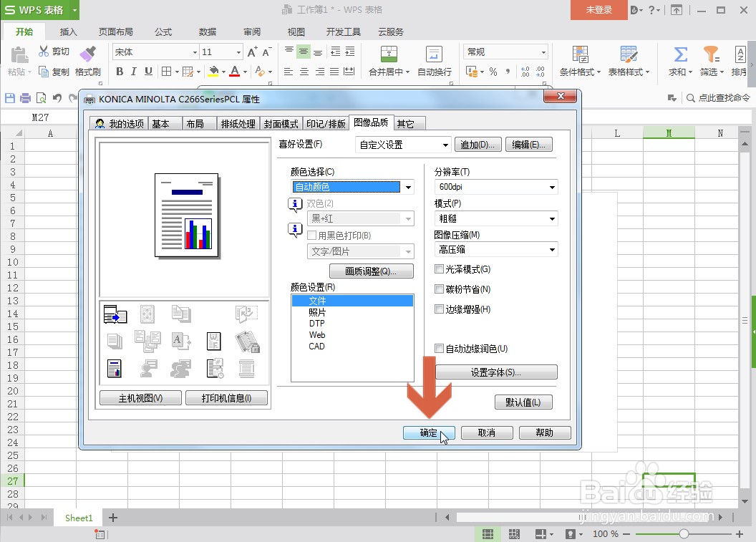Click the fill color yellow swatch
This screenshot has height=542, width=756.
point(213,72)
